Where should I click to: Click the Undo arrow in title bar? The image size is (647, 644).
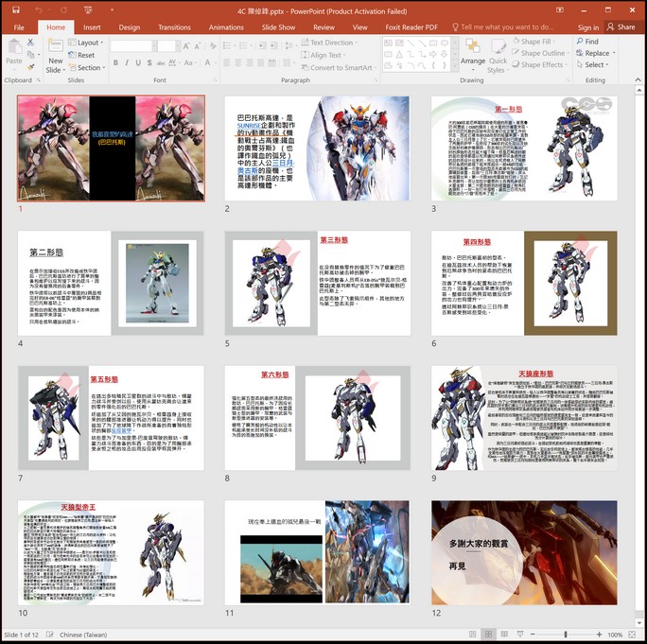[x=39, y=9]
